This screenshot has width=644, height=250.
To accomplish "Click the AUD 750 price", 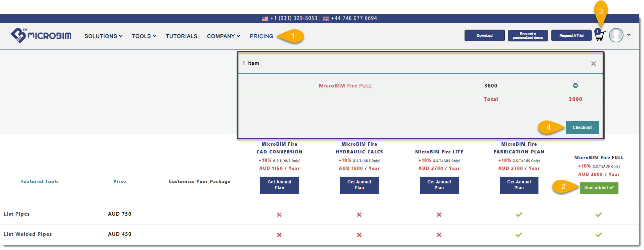I will [x=120, y=214].
